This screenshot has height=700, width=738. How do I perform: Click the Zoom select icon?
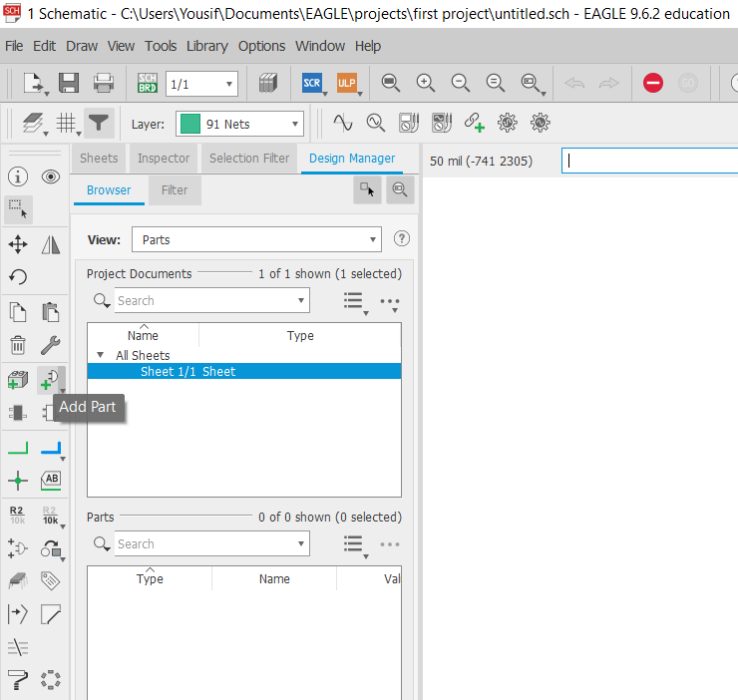pos(531,84)
